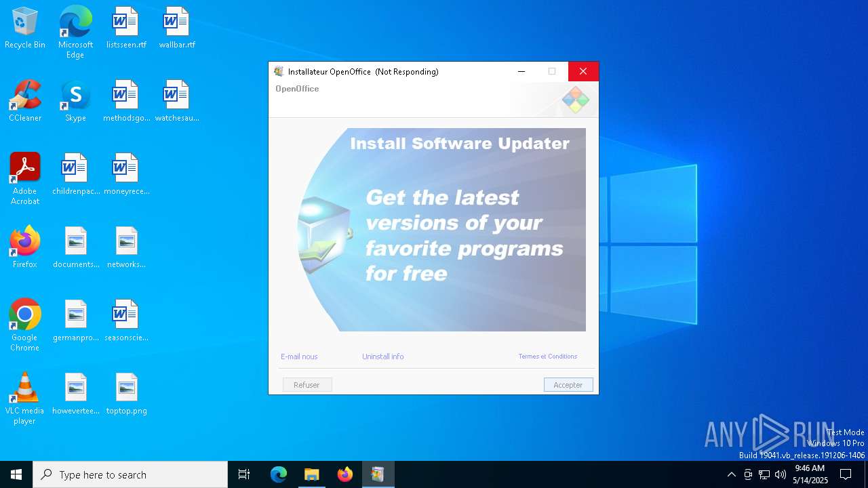Click Accepter button in installer
Image resolution: width=868 pixels, height=488 pixels.
pyautogui.click(x=568, y=385)
